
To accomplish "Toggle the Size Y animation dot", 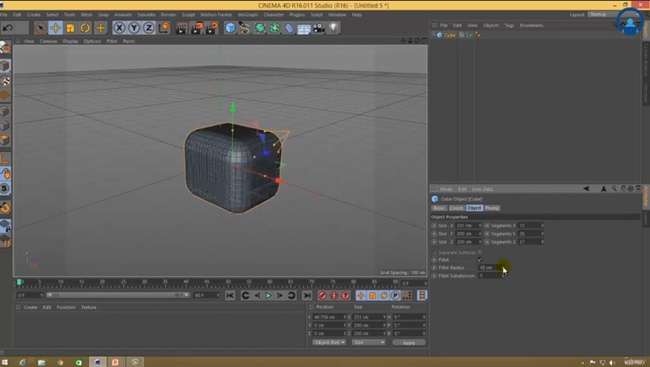I will [x=434, y=234].
